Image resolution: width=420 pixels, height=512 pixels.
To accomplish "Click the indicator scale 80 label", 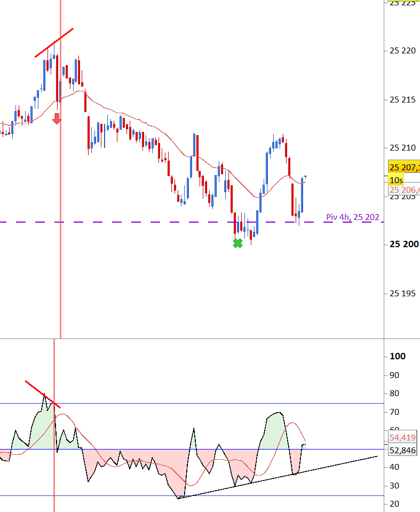I will (x=394, y=393).
